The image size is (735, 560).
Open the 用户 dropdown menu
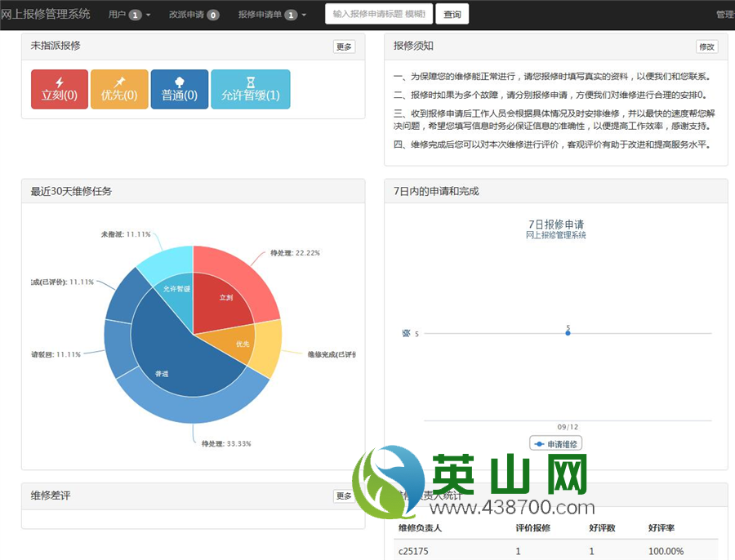click(x=130, y=15)
